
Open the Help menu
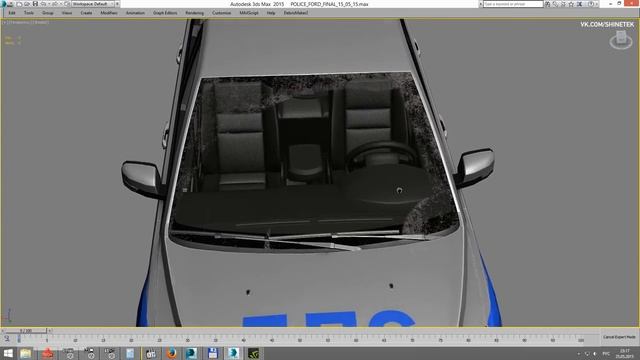click(271, 13)
